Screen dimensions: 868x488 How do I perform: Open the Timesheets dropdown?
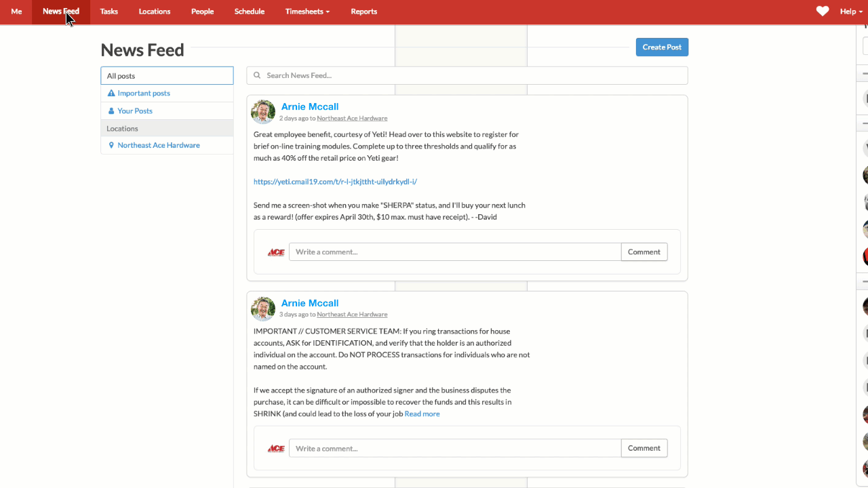pos(307,12)
